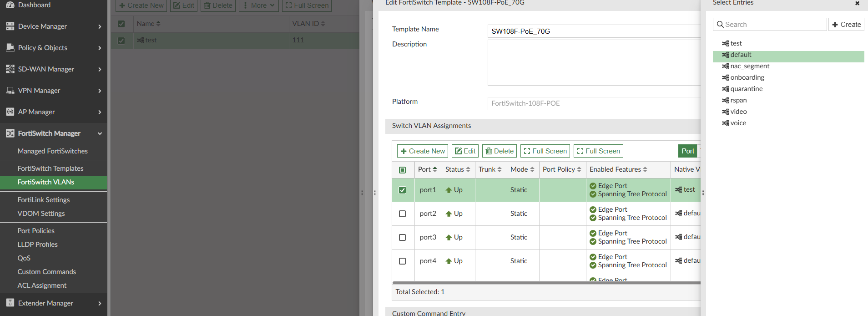The height and width of the screenshot is (316, 868).
Task: Uncheck the port1 row checkbox
Action: 402,190
